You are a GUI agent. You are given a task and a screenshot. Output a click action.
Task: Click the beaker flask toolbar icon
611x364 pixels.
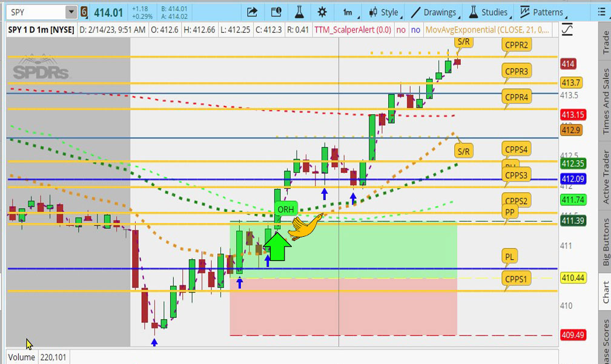coord(299,13)
